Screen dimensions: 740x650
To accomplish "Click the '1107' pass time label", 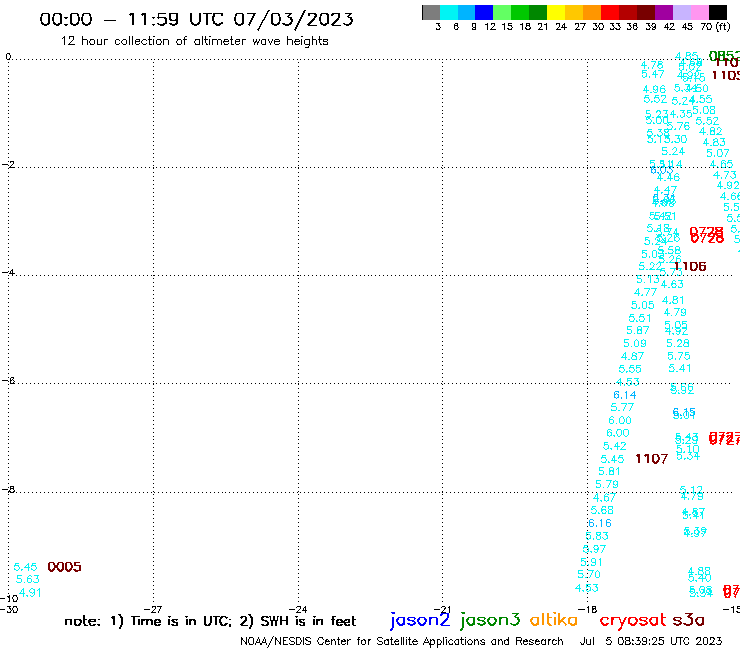I will (651, 459).
